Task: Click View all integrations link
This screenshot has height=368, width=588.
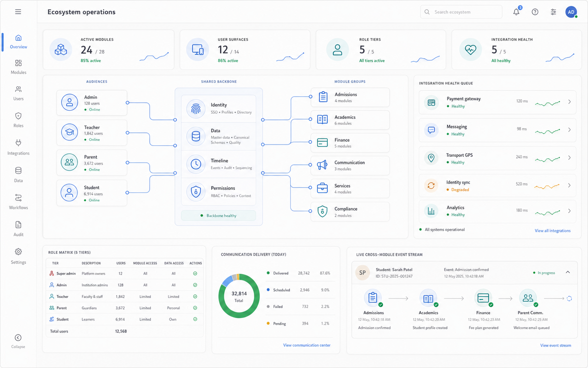Action: tap(553, 231)
